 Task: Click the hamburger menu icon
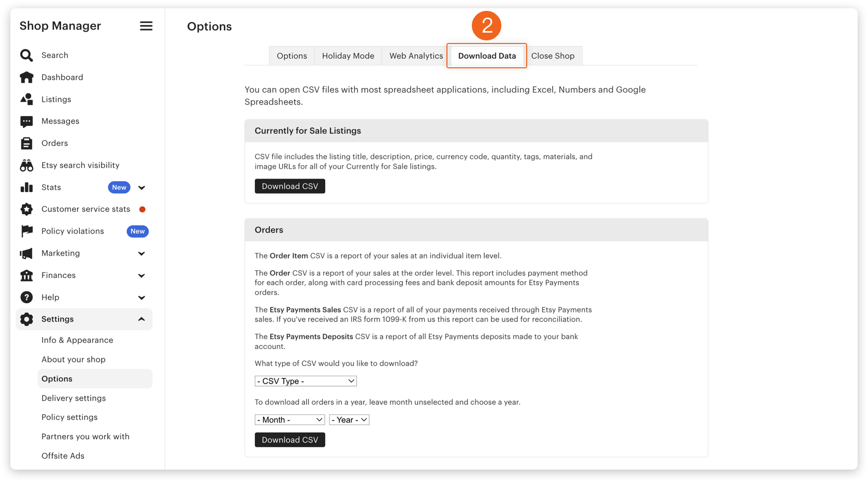coord(146,26)
